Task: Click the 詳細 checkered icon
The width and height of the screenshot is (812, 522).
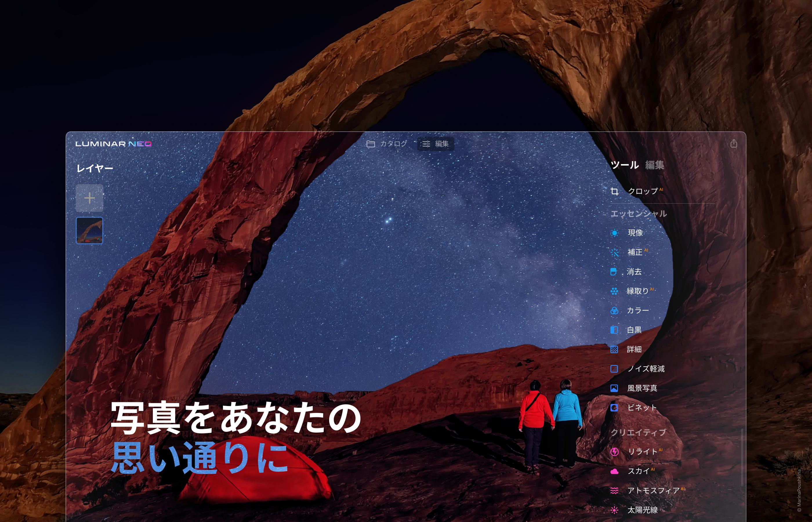Action: coord(614,349)
